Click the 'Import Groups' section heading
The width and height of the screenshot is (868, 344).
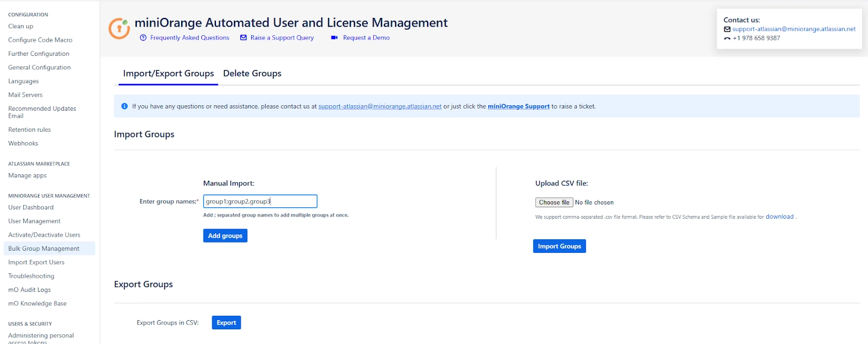click(144, 134)
